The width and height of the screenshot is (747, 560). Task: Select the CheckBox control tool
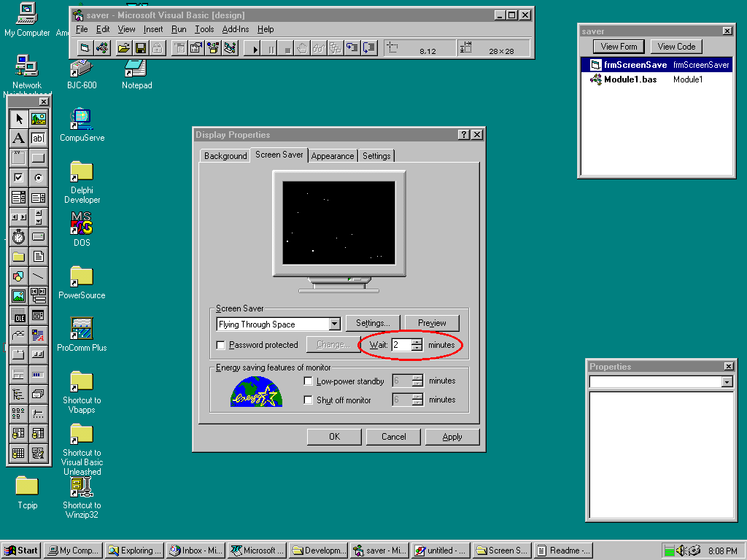(x=19, y=178)
